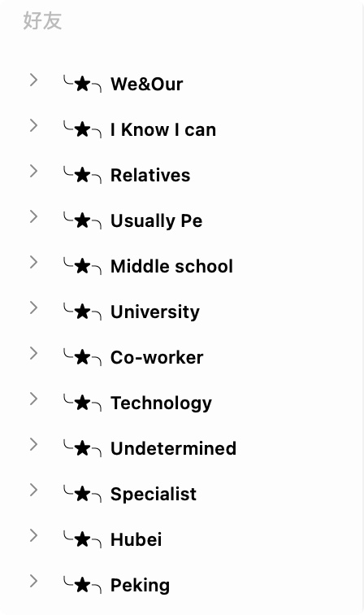Expand the We&Our friend group
The width and height of the screenshot is (364, 615).
click(x=33, y=80)
